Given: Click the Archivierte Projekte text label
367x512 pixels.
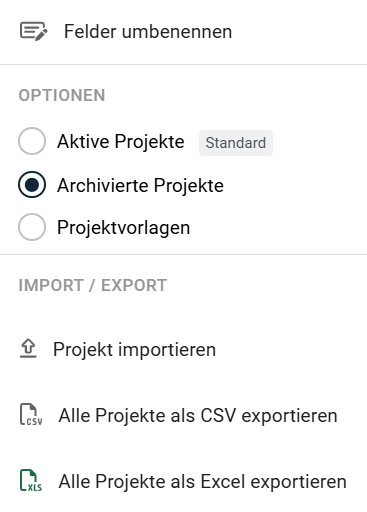Looking at the screenshot, I should [x=140, y=185].
